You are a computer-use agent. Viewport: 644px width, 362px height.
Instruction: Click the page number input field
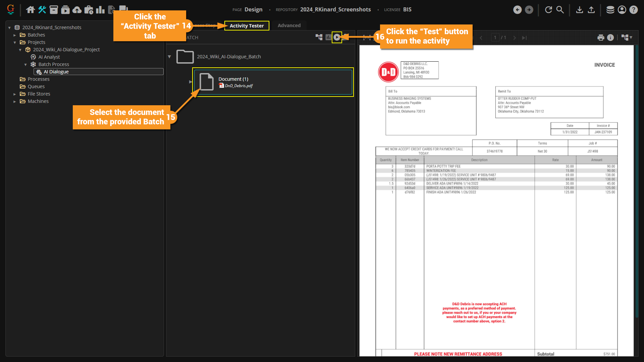click(x=495, y=38)
